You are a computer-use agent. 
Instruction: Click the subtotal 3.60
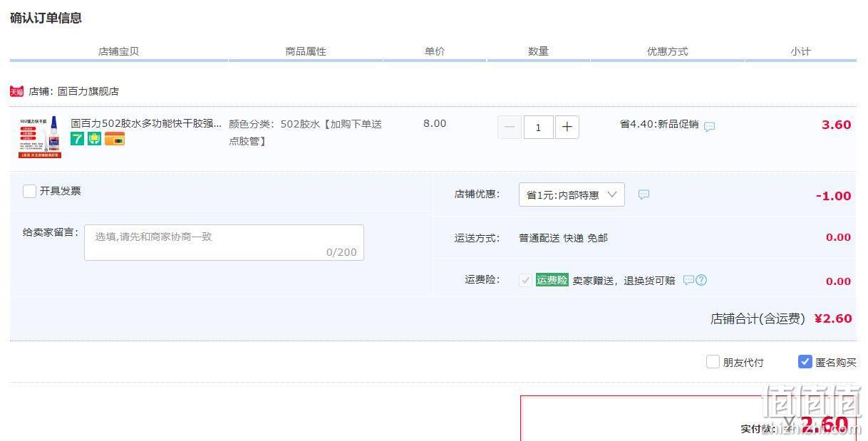click(836, 125)
